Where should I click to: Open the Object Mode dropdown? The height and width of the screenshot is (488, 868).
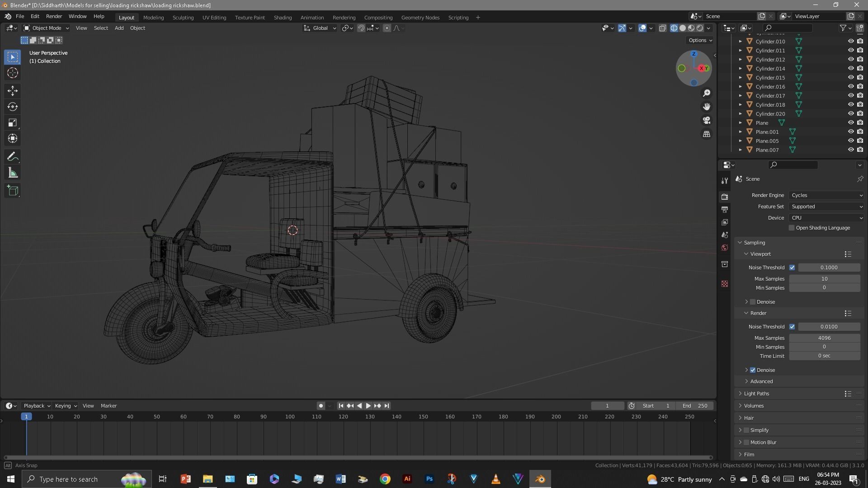46,28
